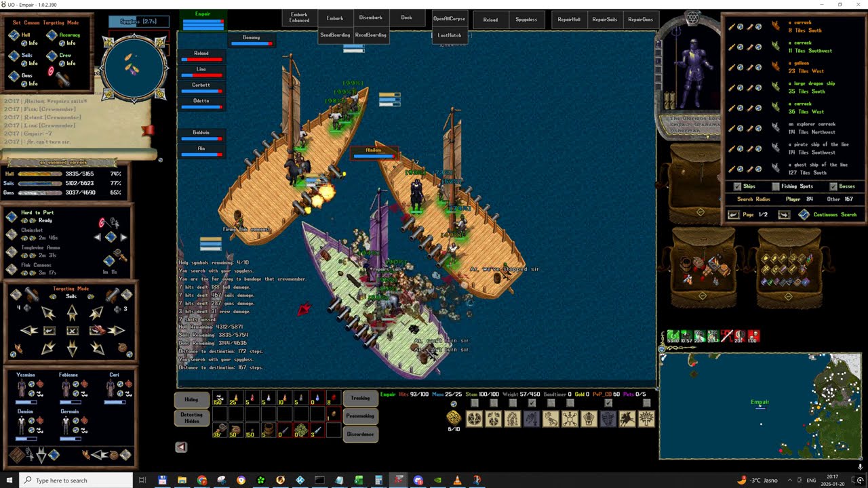Expand diamond under top backpack

point(701,212)
